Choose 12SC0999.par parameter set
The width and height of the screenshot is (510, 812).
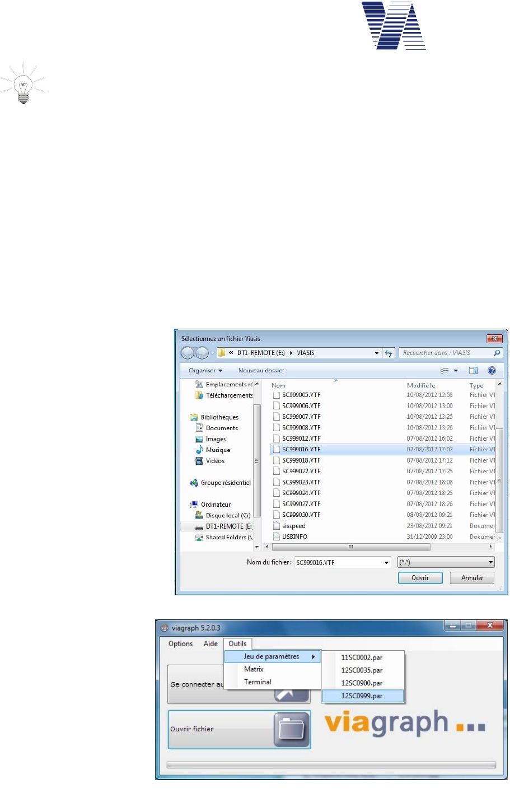[363, 696]
